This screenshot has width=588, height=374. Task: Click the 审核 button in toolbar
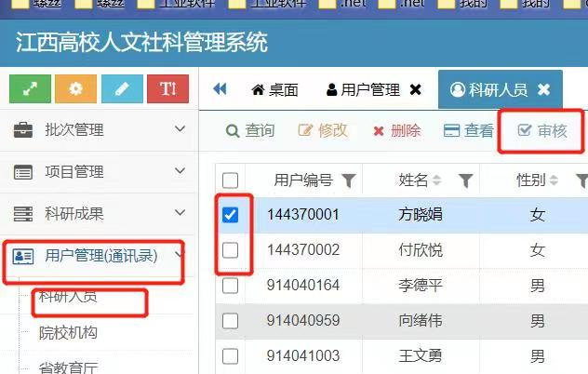pyautogui.click(x=541, y=131)
